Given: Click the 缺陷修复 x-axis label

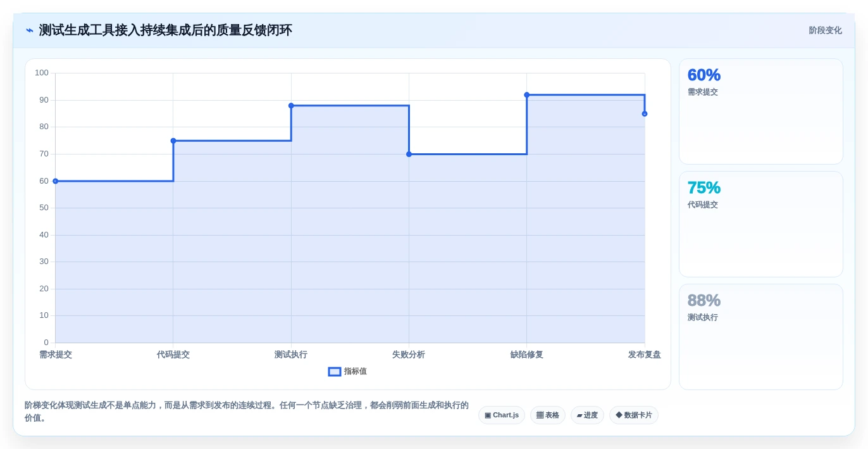Looking at the screenshot, I should 527,355.
